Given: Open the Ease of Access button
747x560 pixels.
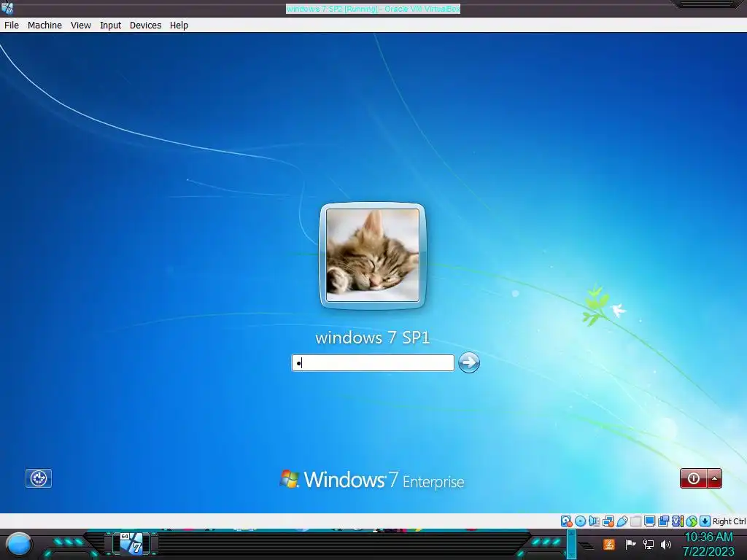Looking at the screenshot, I should [x=39, y=478].
